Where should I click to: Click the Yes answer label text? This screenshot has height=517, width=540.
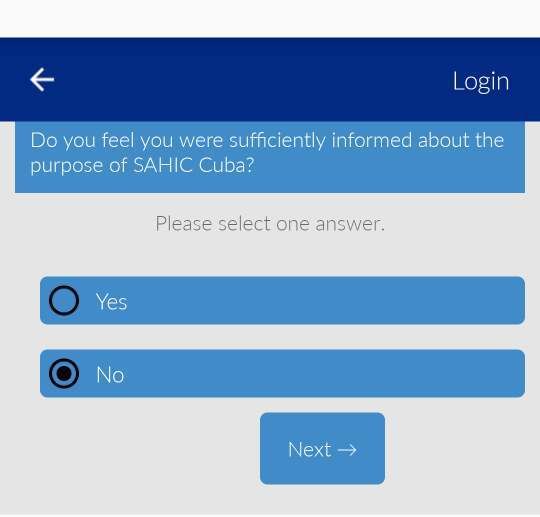[112, 302]
